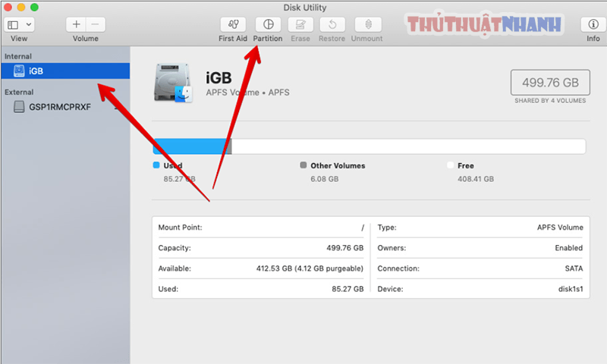Click the Capacity 499.76 GB table value

(x=345, y=248)
